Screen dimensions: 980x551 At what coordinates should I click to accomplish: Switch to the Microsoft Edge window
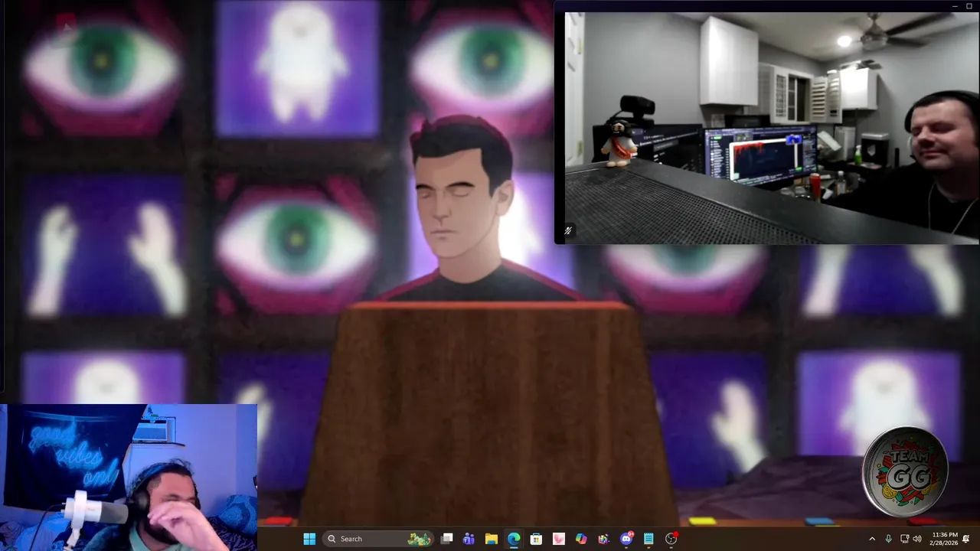(514, 539)
